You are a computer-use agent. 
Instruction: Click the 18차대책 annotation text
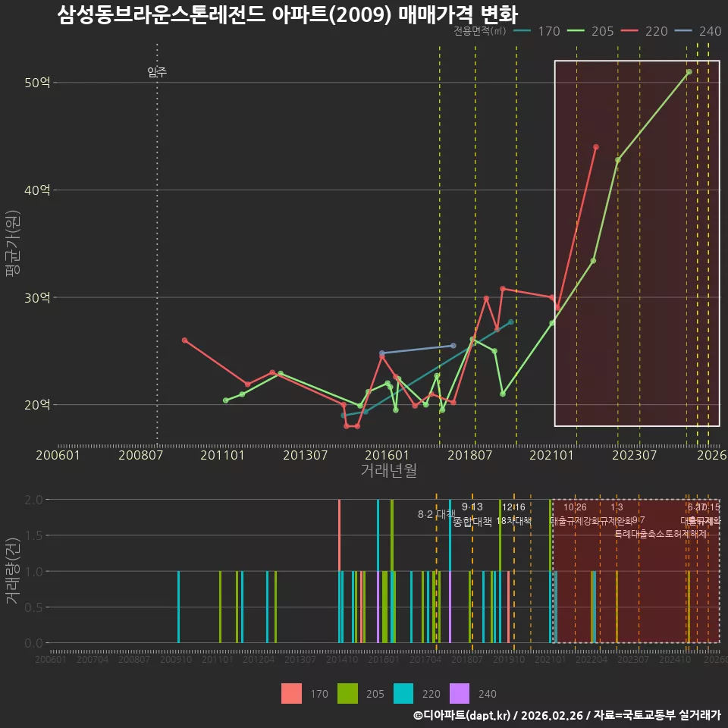(513, 521)
